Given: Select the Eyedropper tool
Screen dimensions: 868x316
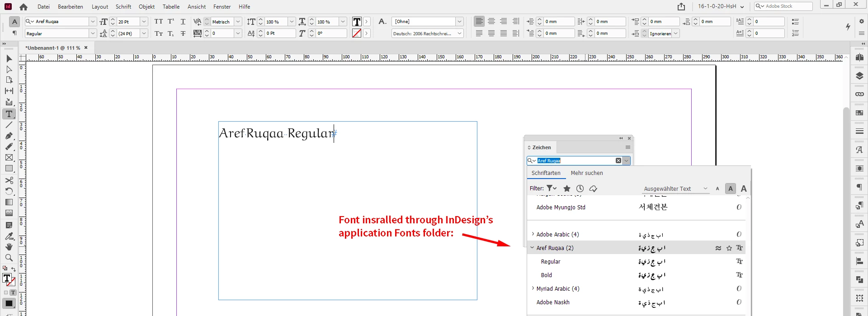Looking at the screenshot, I should point(9,236).
